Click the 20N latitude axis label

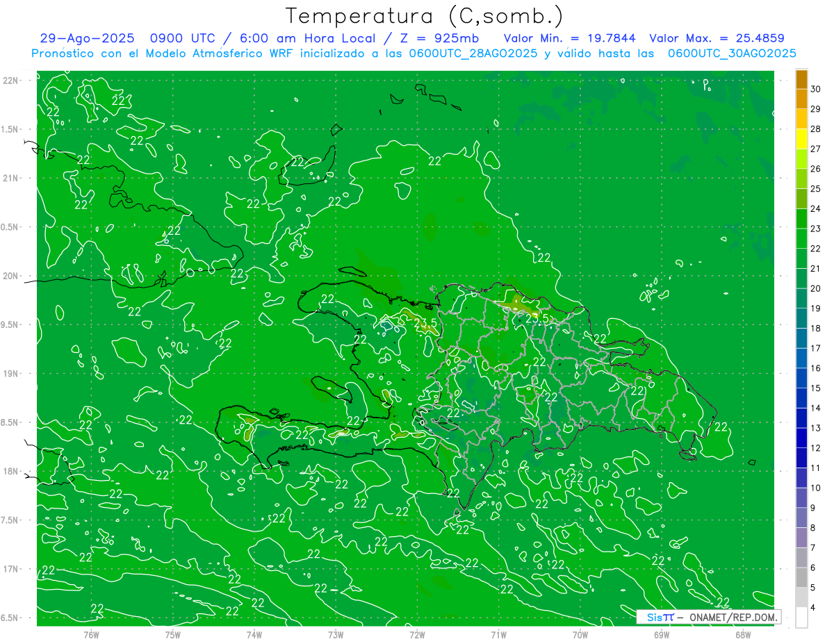11,276
